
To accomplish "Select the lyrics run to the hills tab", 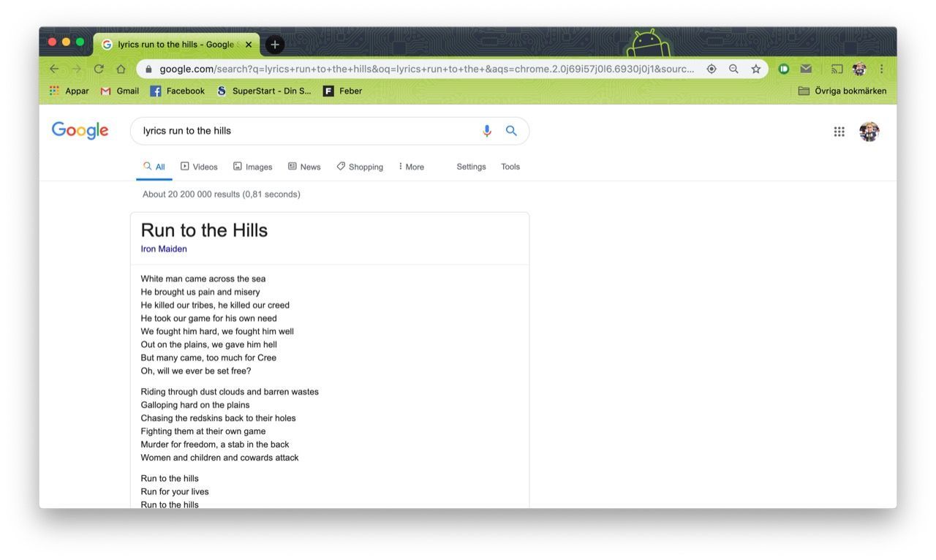I will [175, 45].
